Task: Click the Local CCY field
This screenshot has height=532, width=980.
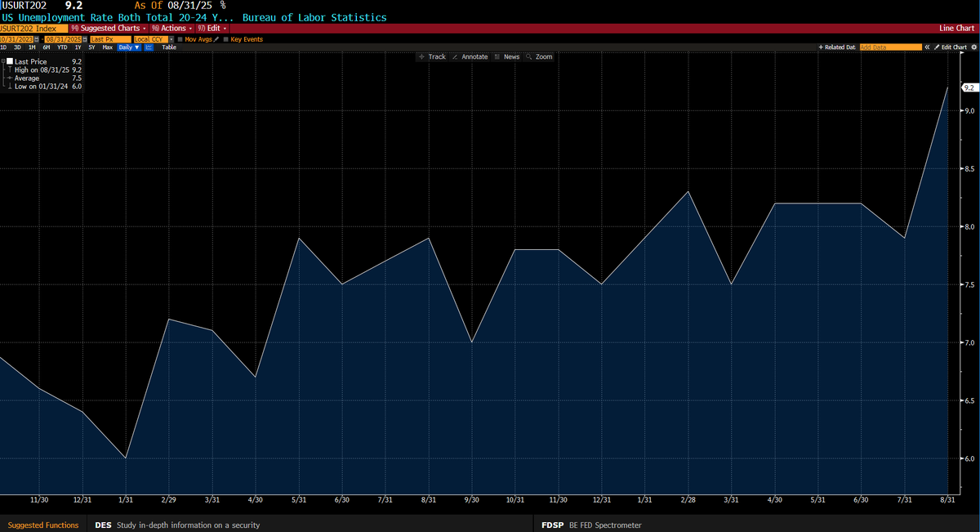Action: (x=150, y=39)
